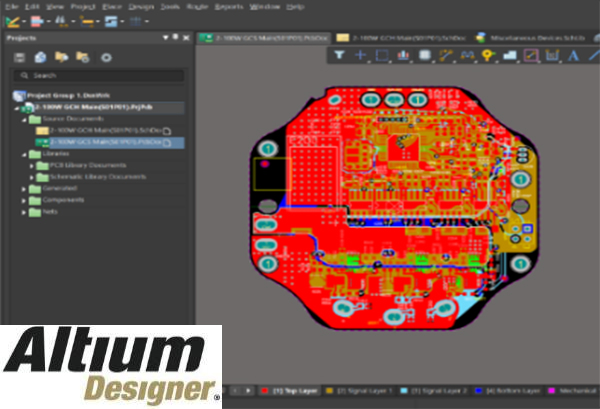This screenshot has width=600, height=409.
Task: Open the dropdown arrow beside alignment tools icon
Action: pyautogui.click(x=49, y=21)
